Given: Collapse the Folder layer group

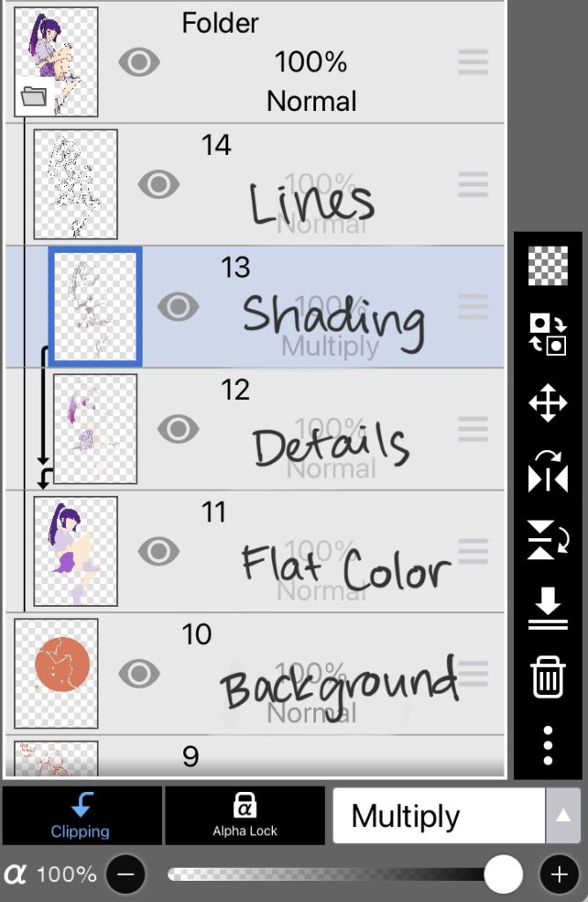Looking at the screenshot, I should tap(33, 96).
